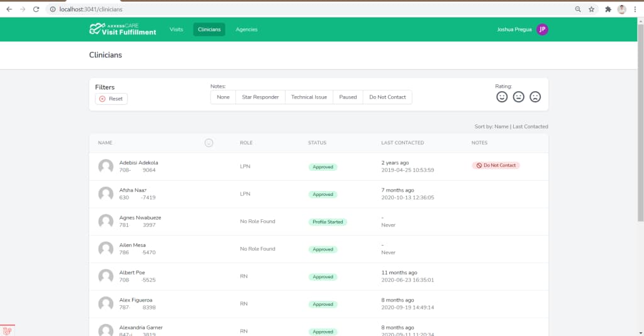Reset all filters
The image size is (644, 336).
click(x=111, y=99)
